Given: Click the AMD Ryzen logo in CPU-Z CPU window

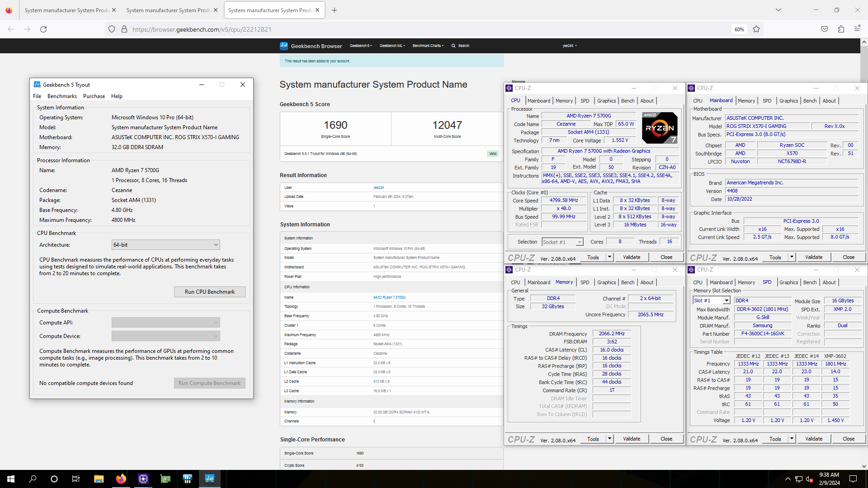Looking at the screenshot, I should 660,127.
